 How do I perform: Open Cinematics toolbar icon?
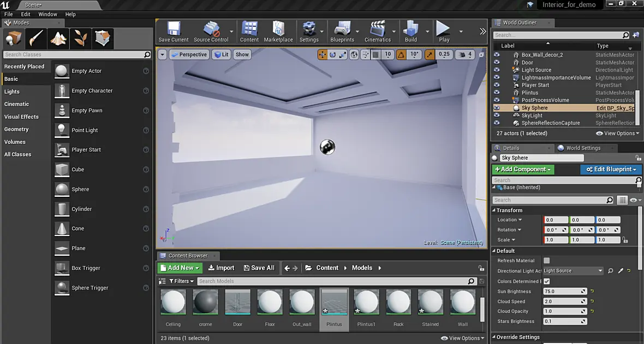[x=378, y=32]
